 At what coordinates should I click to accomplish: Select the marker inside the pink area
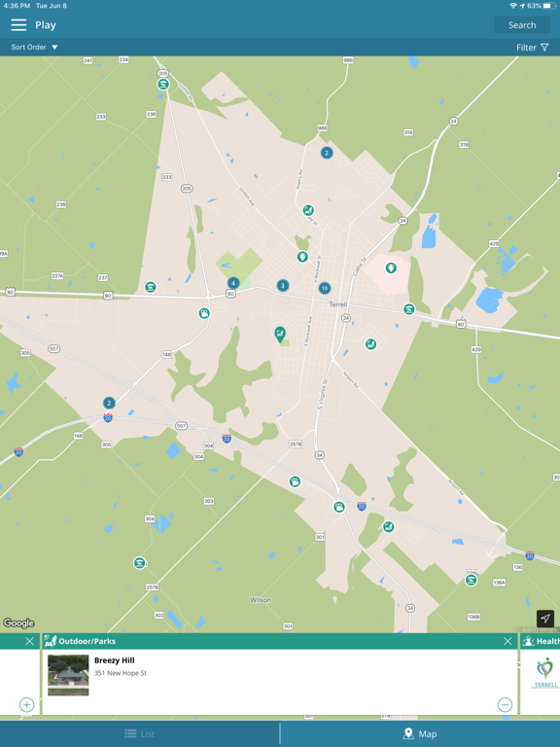391,268
